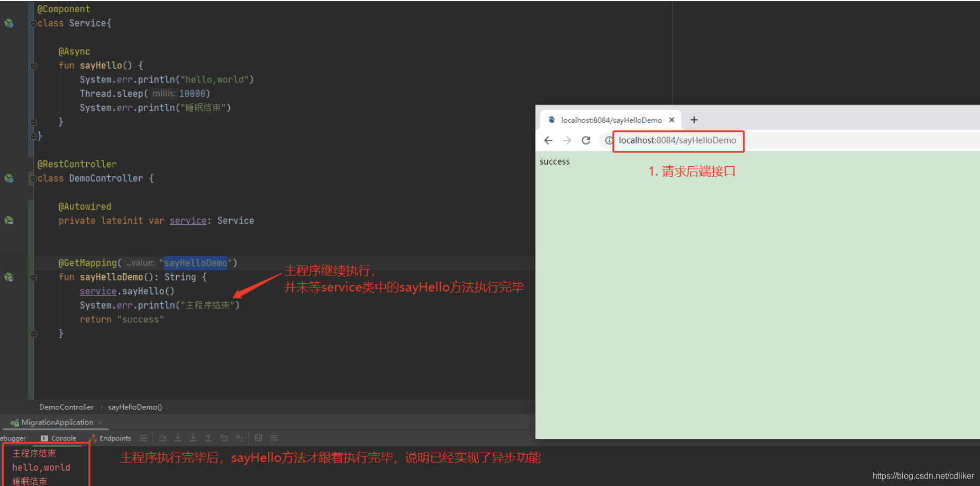
Task: Click the @Autowired annotation
Action: click(x=85, y=206)
